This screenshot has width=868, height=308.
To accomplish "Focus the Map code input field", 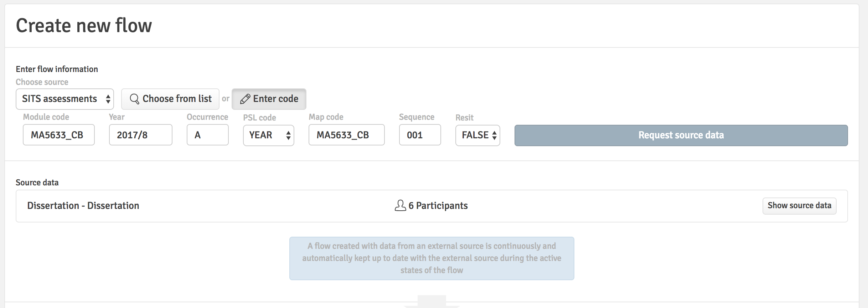I will click(347, 135).
